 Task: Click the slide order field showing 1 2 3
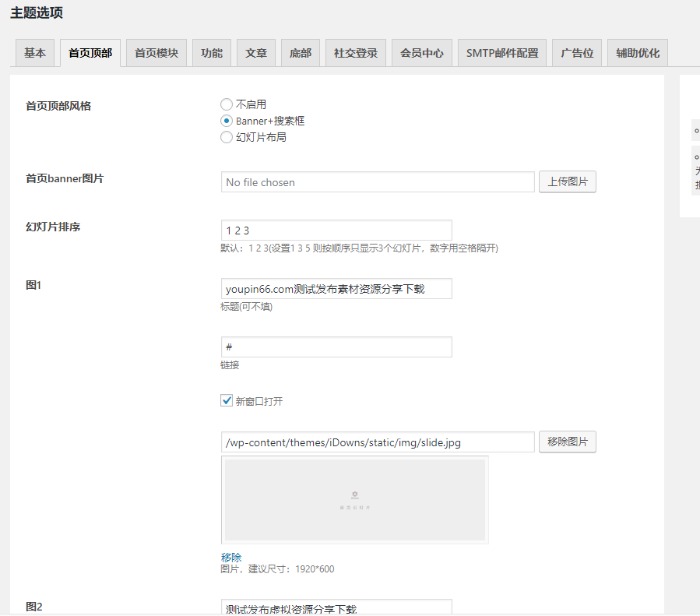(x=336, y=230)
